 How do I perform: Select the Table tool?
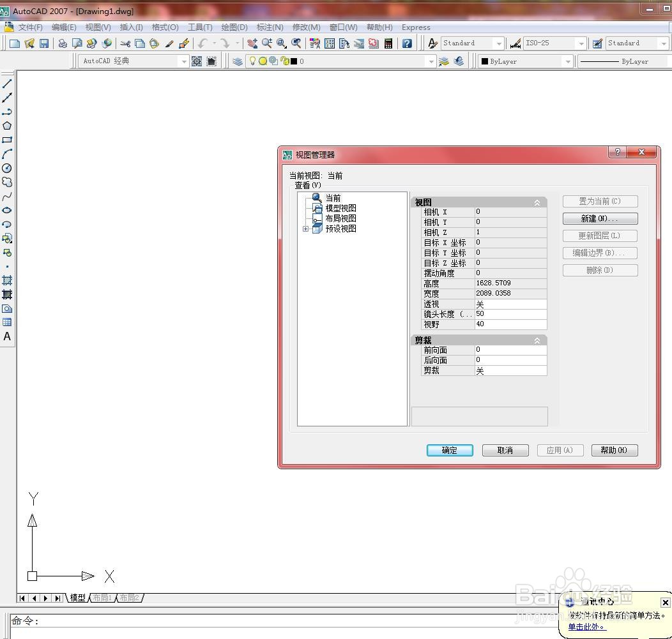pos(7,322)
